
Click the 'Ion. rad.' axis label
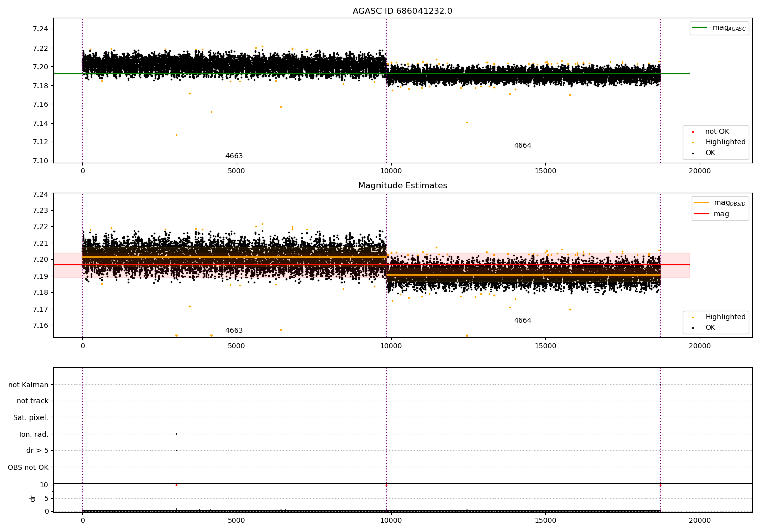tap(34, 435)
